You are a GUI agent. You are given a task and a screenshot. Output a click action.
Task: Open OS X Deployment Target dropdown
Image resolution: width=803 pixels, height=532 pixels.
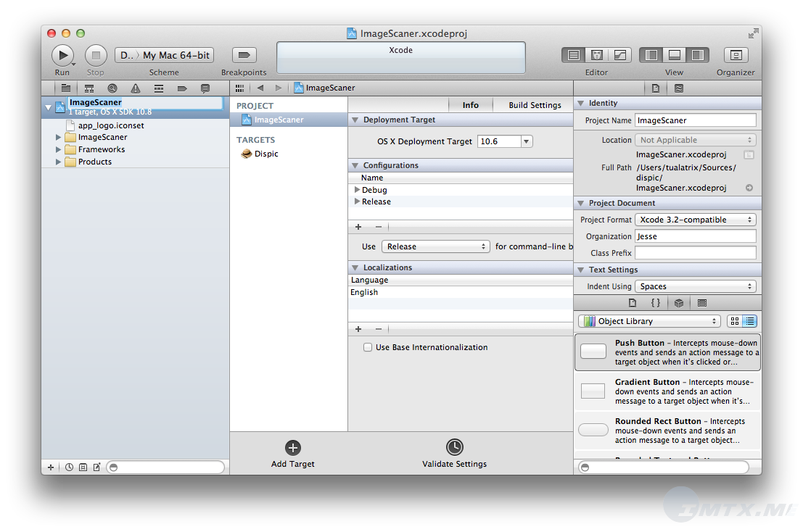[526, 141]
